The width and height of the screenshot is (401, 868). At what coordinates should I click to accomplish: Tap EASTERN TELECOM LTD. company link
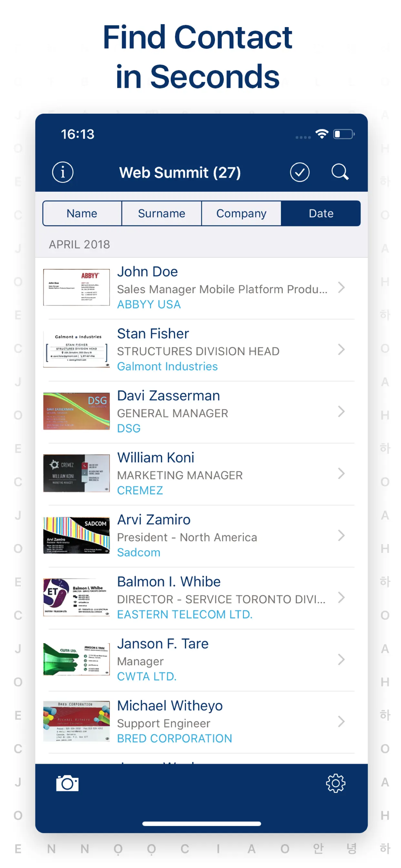point(185,614)
